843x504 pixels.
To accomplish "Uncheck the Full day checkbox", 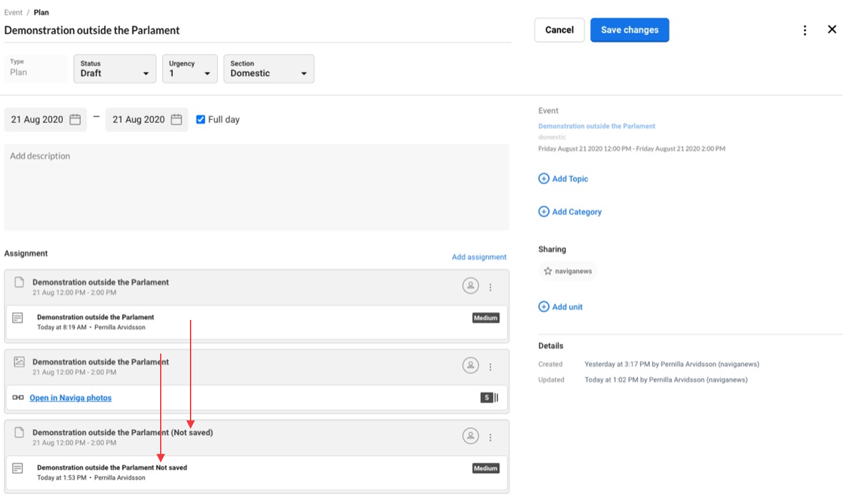I will click(x=201, y=119).
